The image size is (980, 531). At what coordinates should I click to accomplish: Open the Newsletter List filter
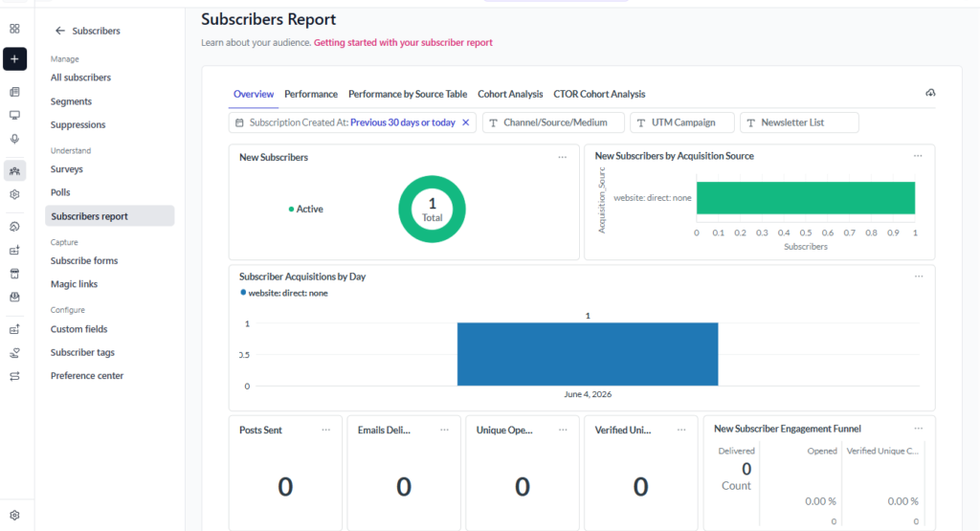point(799,122)
